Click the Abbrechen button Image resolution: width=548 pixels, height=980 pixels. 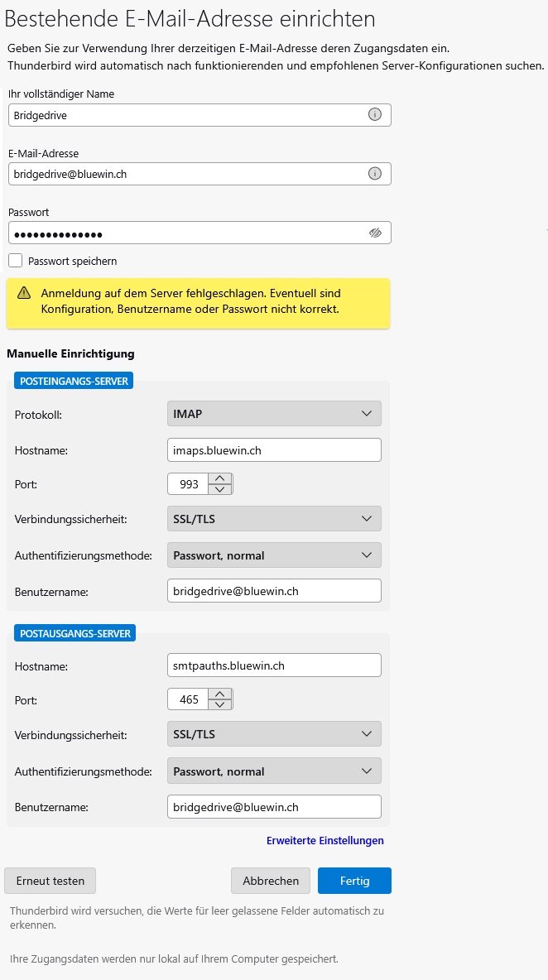click(271, 881)
